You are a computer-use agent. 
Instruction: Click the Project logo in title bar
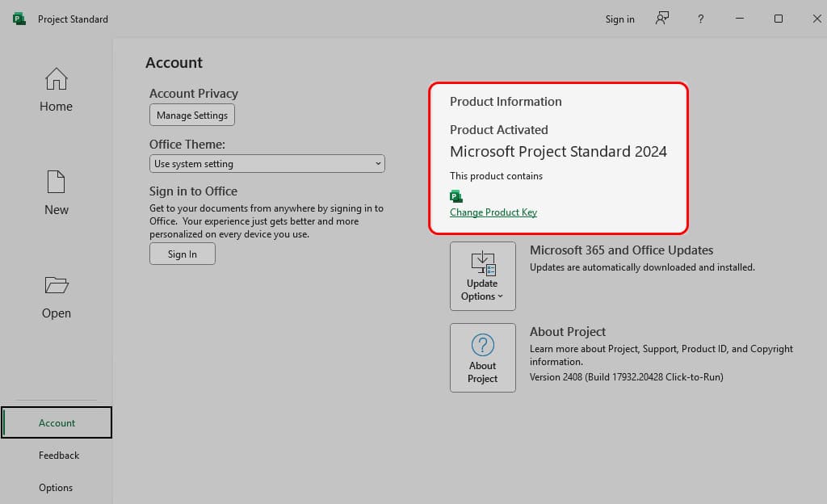click(x=19, y=19)
